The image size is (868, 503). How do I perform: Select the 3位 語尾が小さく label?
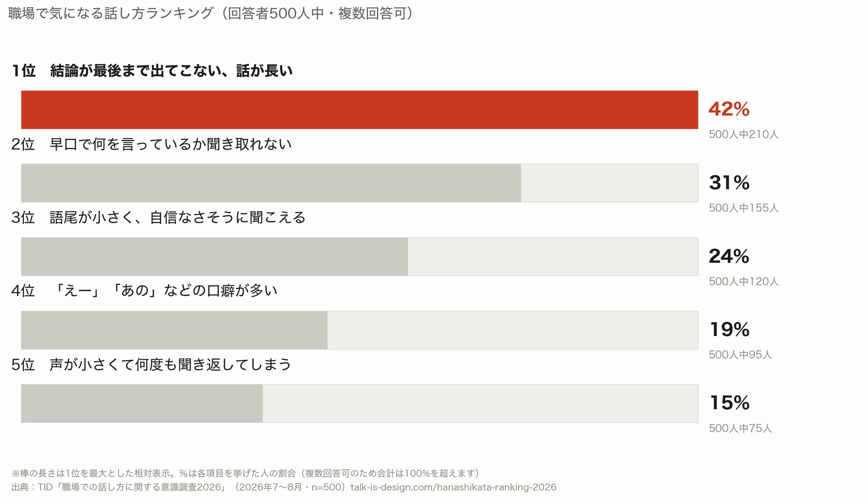coord(158,217)
